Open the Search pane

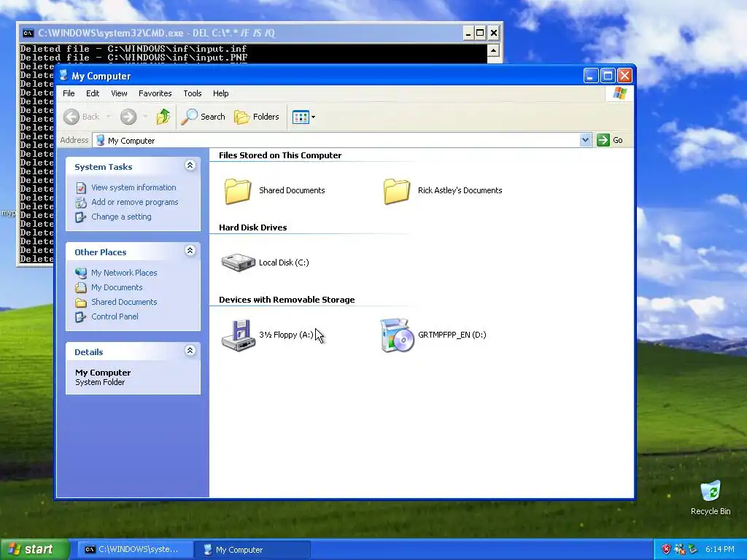click(203, 117)
